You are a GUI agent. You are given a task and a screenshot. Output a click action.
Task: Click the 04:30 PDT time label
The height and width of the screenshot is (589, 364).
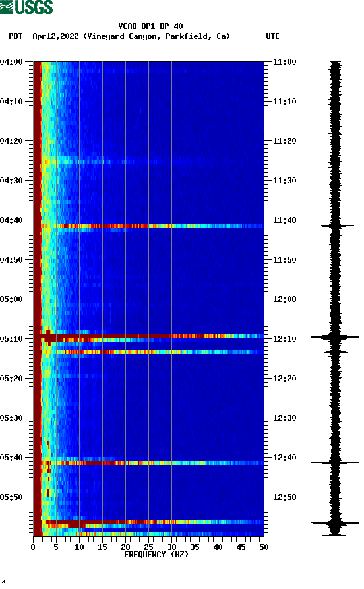[x=11, y=181]
